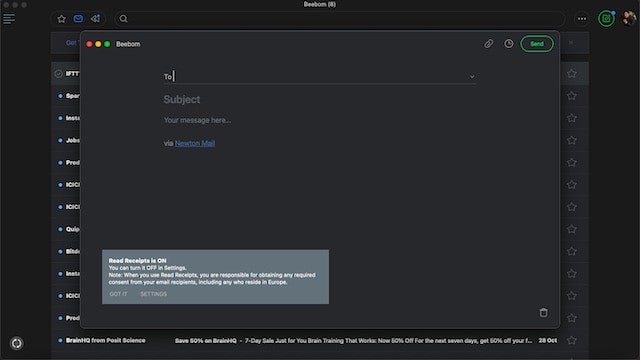This screenshot has height=360, width=640.
Task: Click the sync circle icon at bottom left
Action: 17,343
